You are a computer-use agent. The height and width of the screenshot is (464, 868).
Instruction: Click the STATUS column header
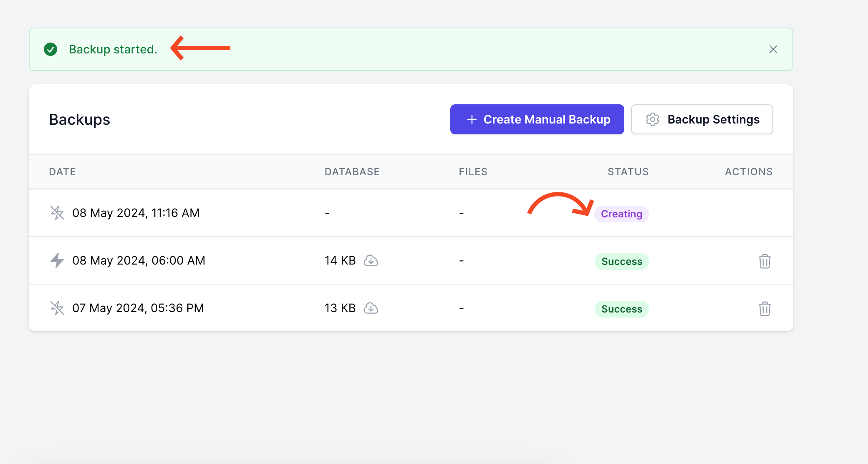pos(628,172)
